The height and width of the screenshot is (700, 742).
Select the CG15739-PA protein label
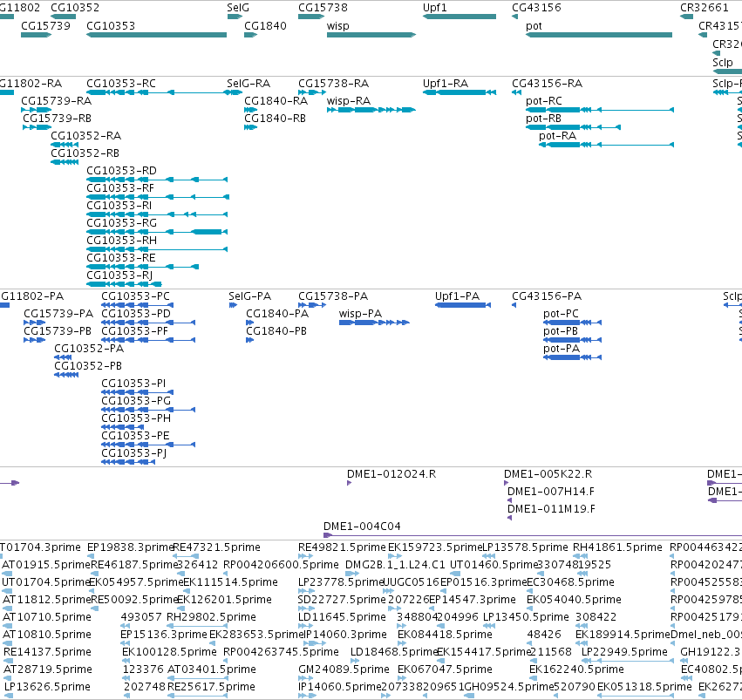(x=58, y=314)
